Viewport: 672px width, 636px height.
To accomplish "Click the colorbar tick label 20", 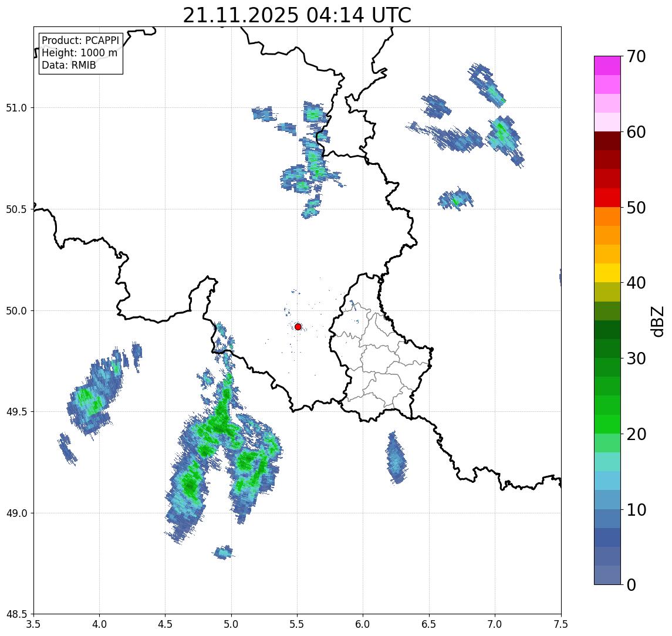I will click(x=636, y=434).
